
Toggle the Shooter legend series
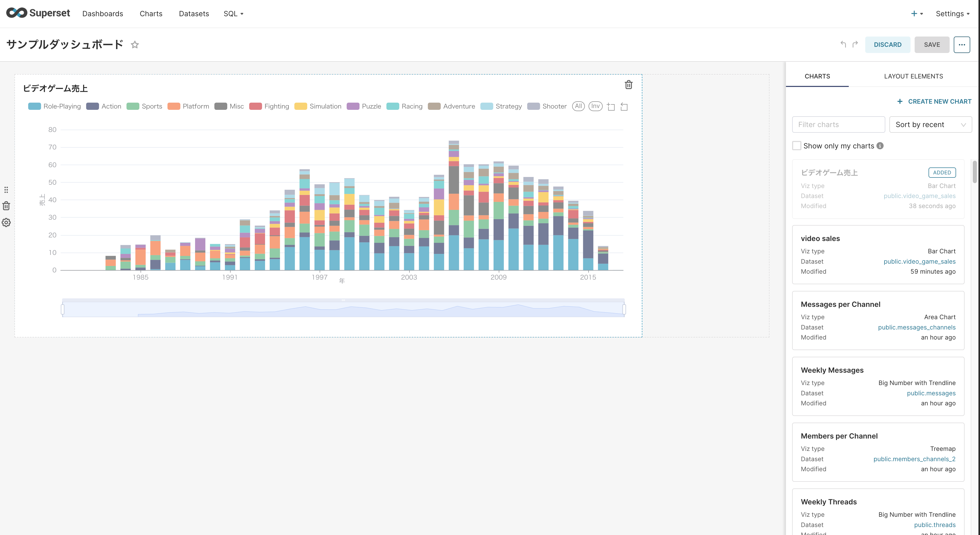coord(547,106)
